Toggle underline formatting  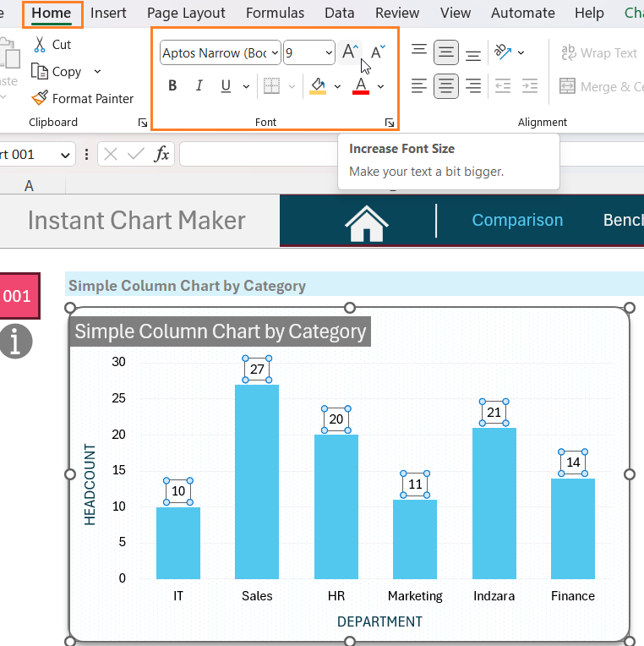click(226, 85)
